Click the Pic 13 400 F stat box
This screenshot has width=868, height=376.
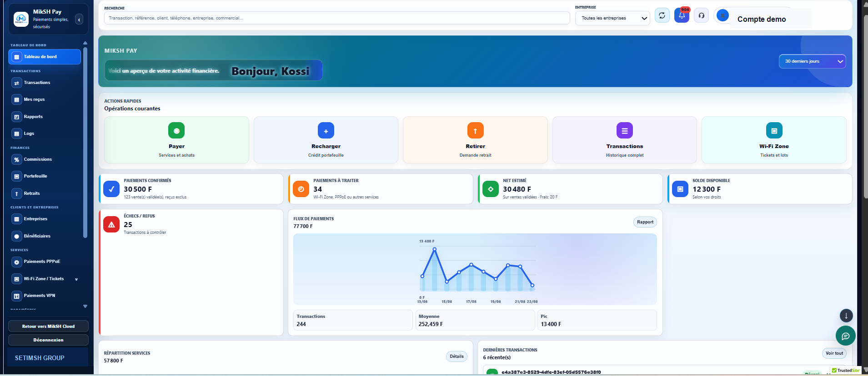pyautogui.click(x=597, y=320)
